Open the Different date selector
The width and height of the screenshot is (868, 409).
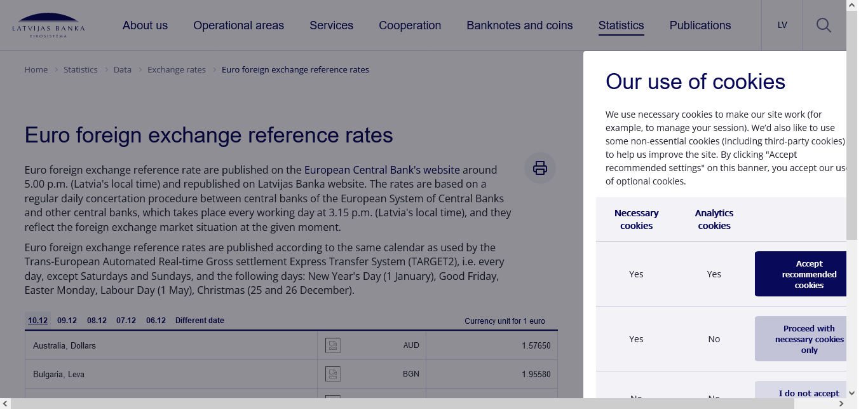pos(200,321)
